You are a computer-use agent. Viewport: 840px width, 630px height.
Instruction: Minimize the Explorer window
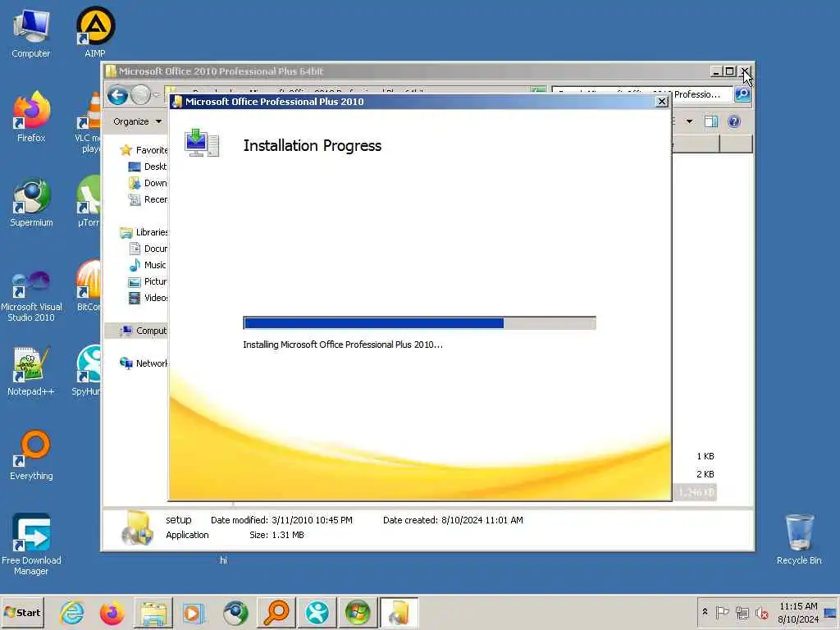coord(716,71)
